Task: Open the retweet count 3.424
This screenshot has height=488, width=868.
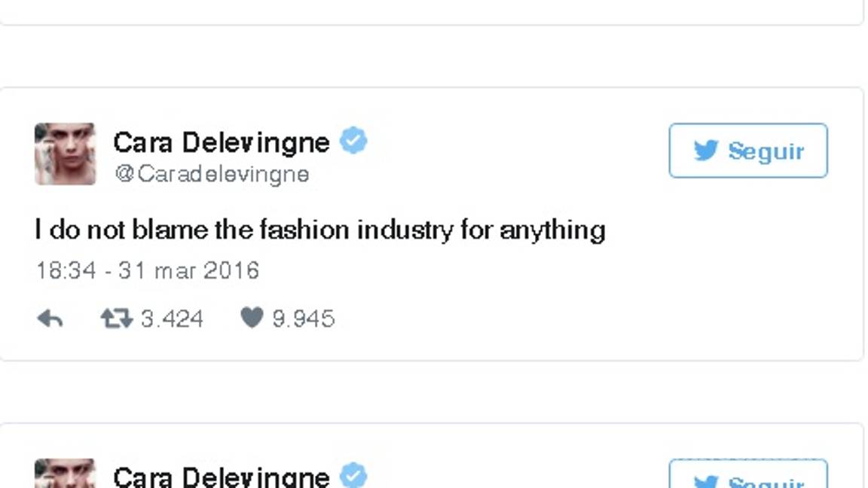Action: click(x=174, y=319)
